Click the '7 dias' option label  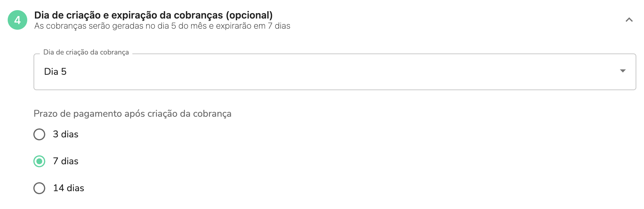[x=65, y=161]
